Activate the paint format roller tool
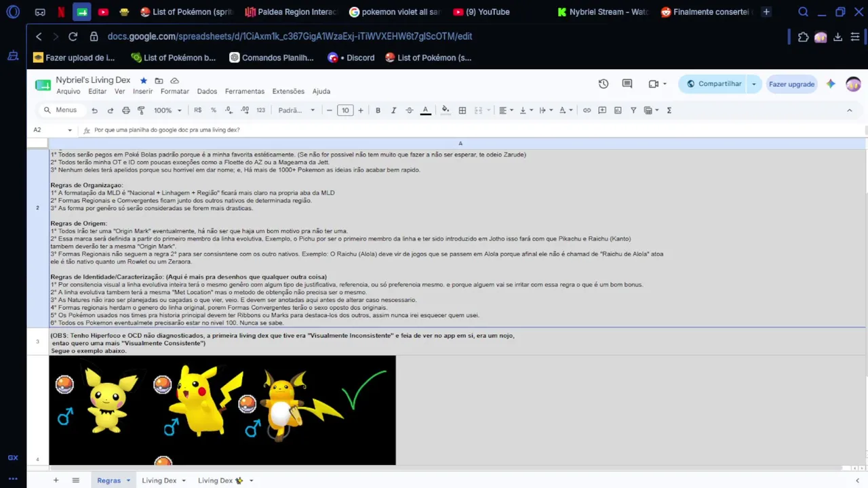 [141, 110]
